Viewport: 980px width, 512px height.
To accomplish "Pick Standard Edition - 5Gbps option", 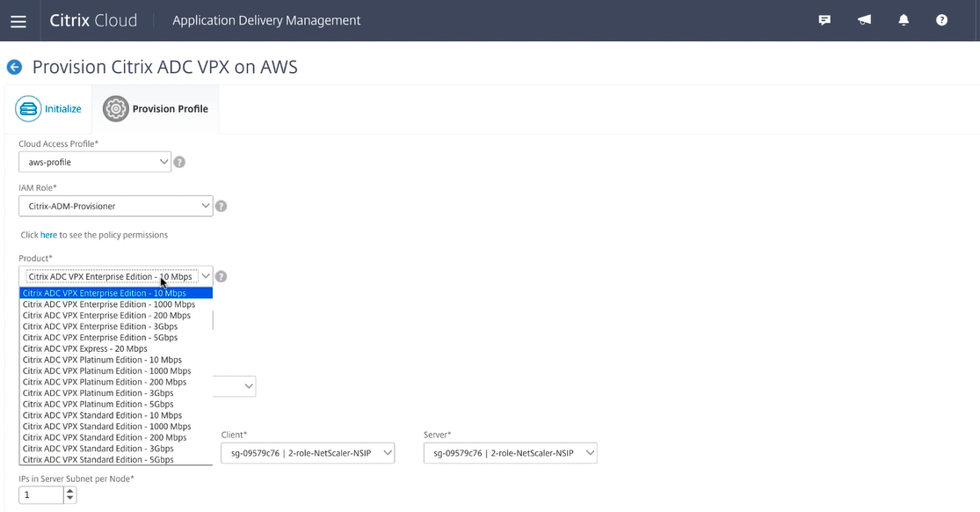I will (98, 459).
